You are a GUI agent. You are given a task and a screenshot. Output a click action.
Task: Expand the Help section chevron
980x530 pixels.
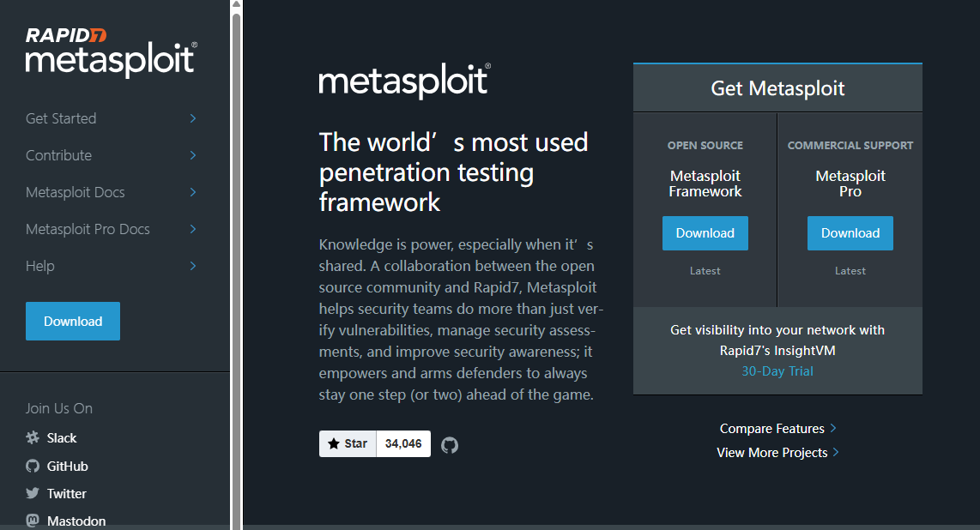click(x=193, y=265)
